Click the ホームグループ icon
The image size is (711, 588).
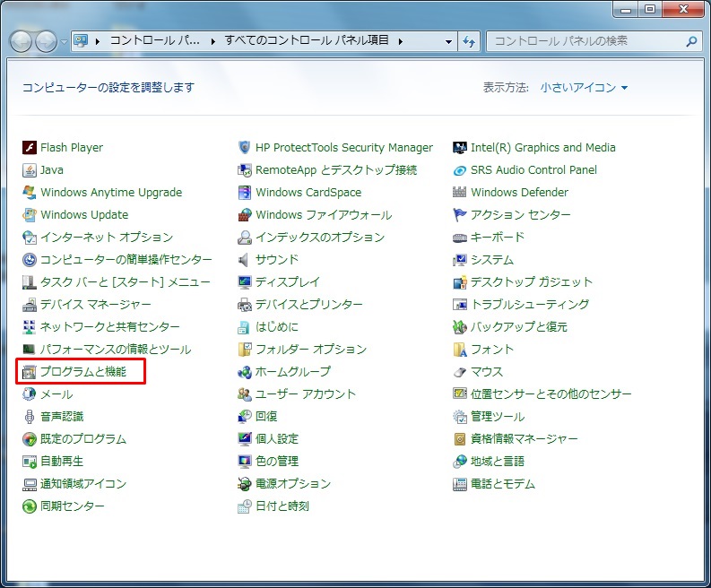(245, 372)
